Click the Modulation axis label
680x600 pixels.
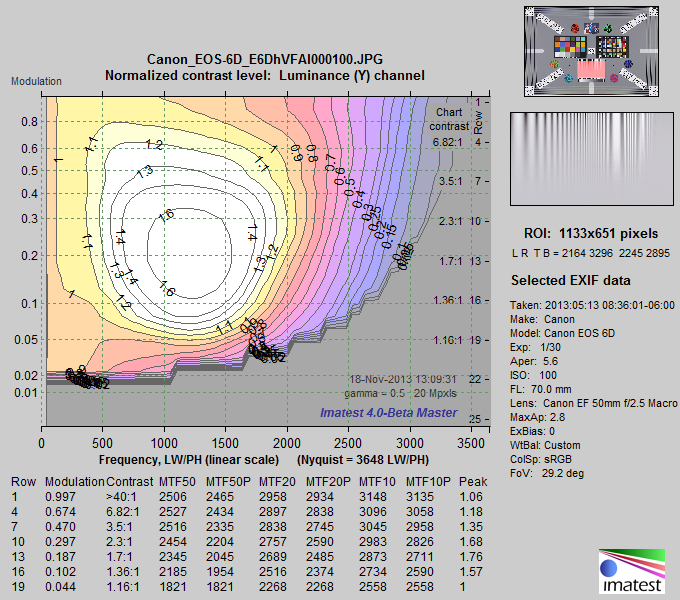(36, 82)
